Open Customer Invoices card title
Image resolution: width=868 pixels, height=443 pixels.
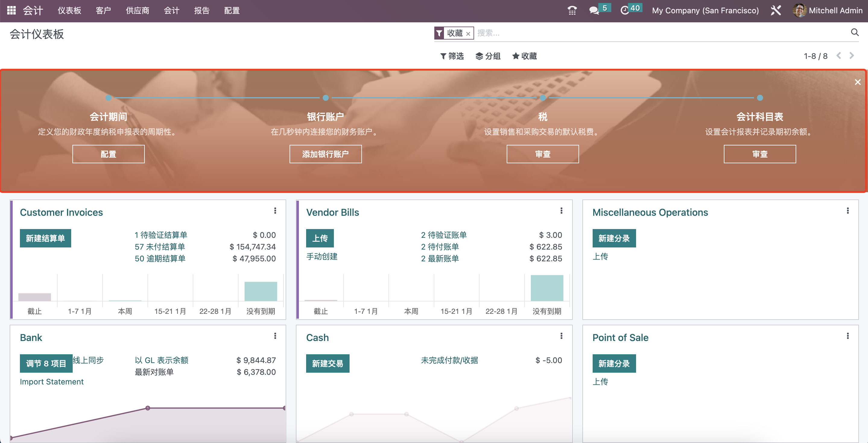coord(61,212)
